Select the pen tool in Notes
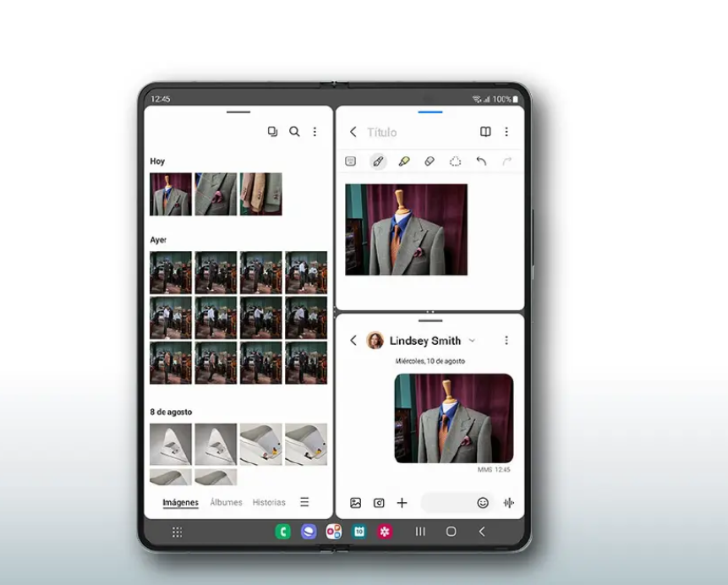This screenshot has height=585, width=728. pyautogui.click(x=378, y=161)
